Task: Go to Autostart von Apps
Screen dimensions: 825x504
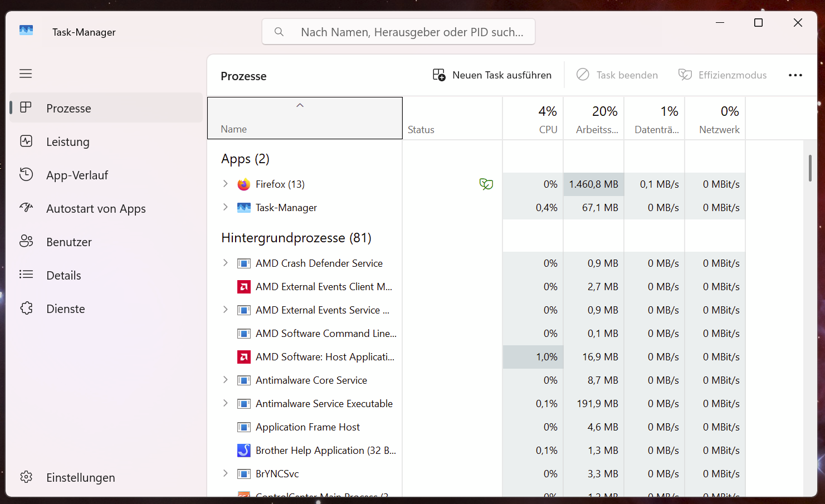Action: point(106,208)
